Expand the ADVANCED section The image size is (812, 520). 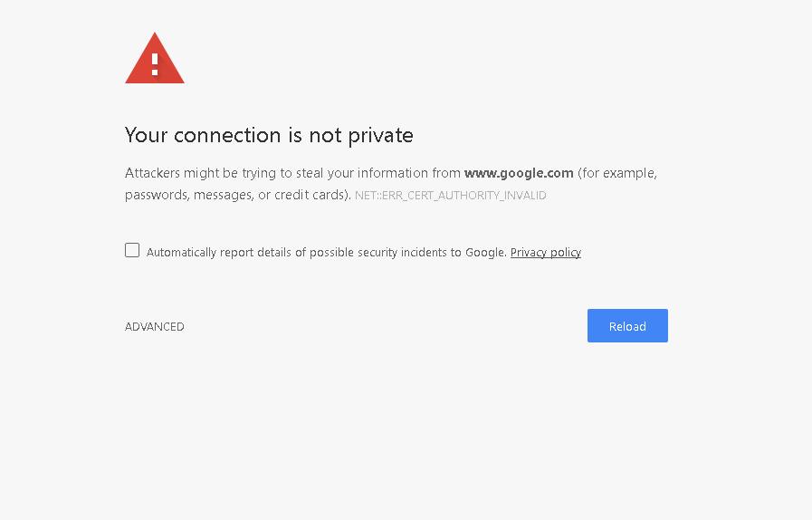[x=155, y=327]
